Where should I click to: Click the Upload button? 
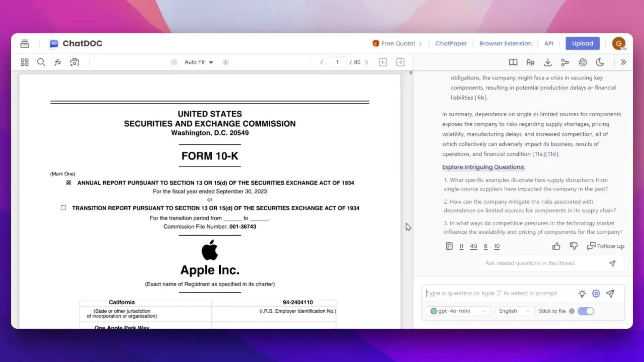coord(582,43)
